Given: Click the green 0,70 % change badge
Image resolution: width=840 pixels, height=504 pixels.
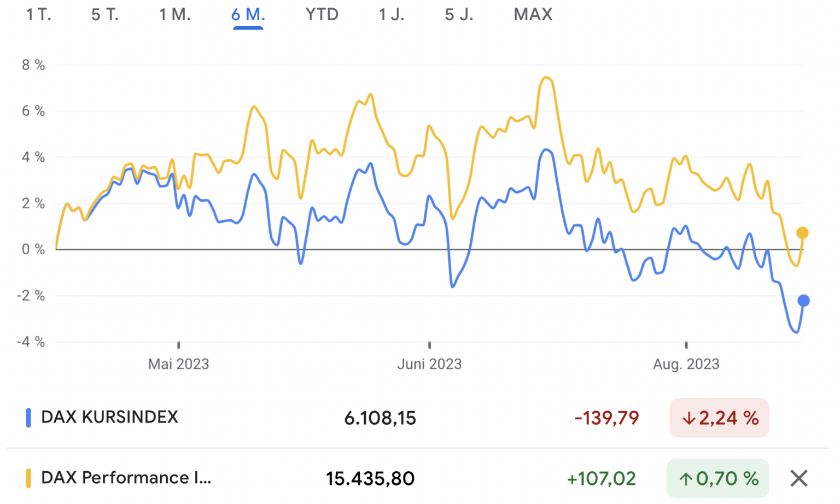Looking at the screenshot, I should (717, 478).
